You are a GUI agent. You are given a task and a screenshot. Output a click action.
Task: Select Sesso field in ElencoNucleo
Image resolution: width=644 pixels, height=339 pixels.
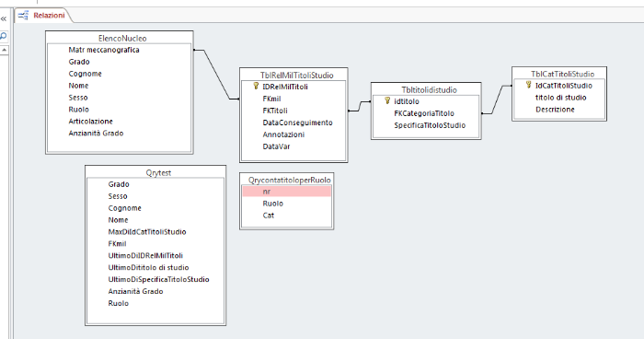coord(78,98)
